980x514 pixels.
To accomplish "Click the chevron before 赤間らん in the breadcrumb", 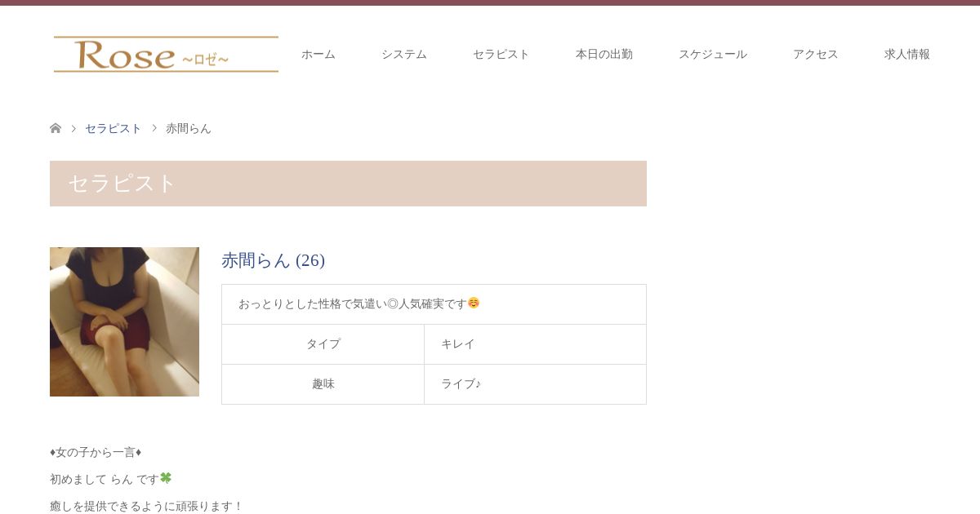I will tap(154, 128).
